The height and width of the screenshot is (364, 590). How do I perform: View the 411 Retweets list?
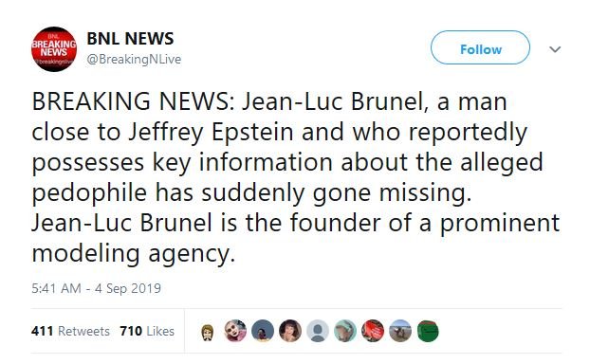71,331
